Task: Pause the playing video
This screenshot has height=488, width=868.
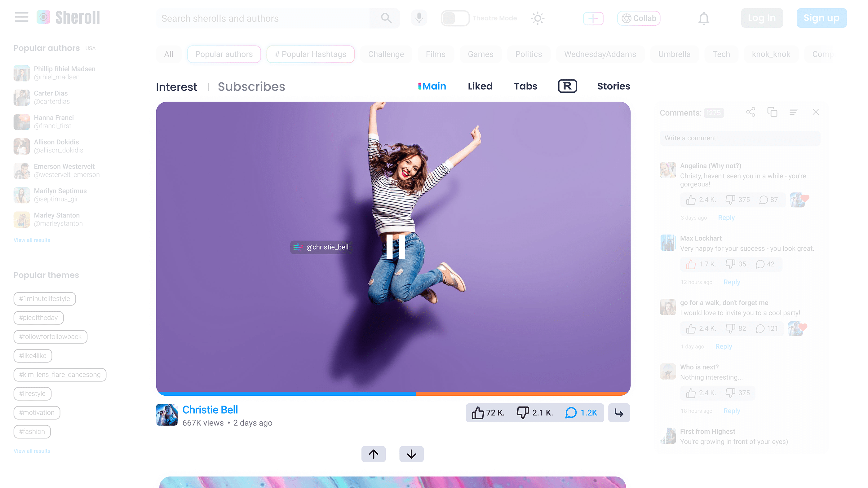Action: click(395, 247)
